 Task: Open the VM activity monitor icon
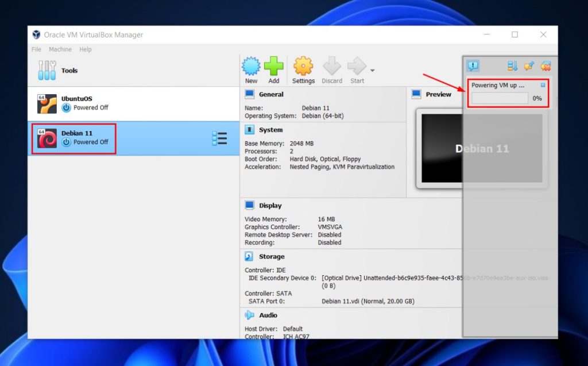pos(512,65)
